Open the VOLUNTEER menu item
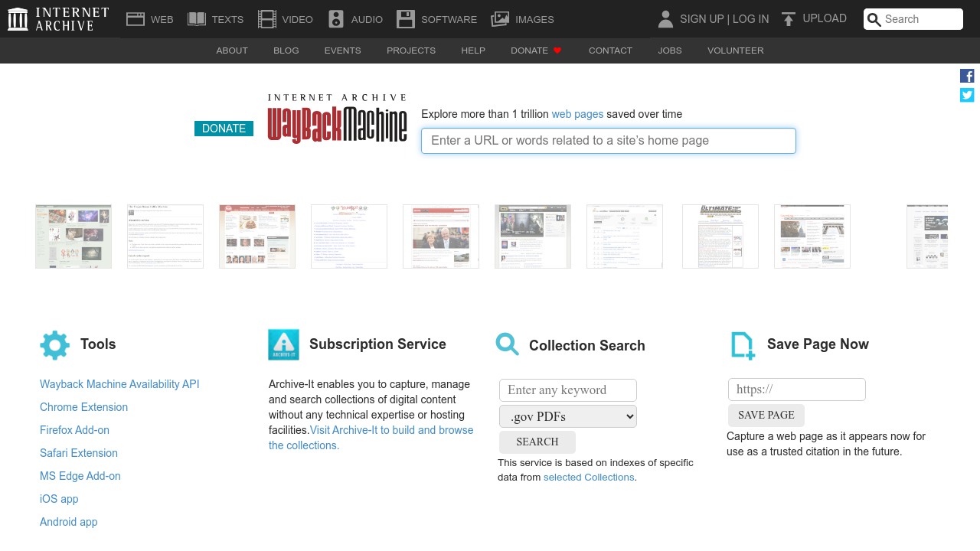The width and height of the screenshot is (980, 551). pyautogui.click(x=735, y=50)
